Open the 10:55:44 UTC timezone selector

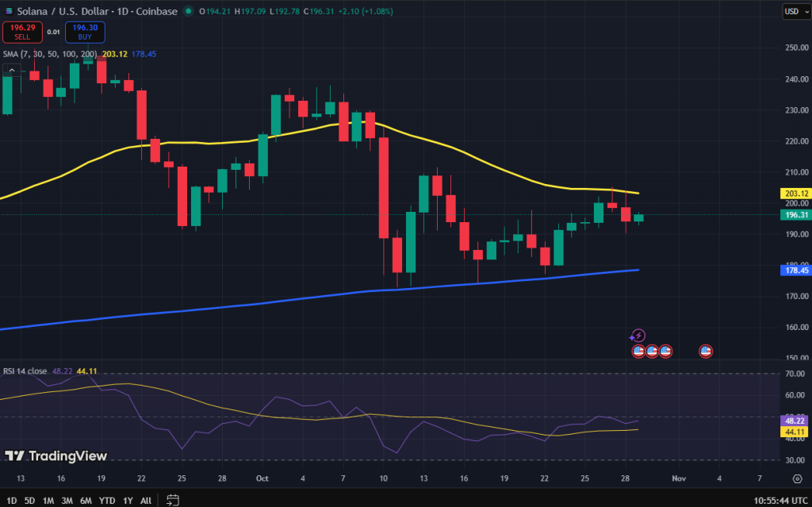click(x=780, y=501)
